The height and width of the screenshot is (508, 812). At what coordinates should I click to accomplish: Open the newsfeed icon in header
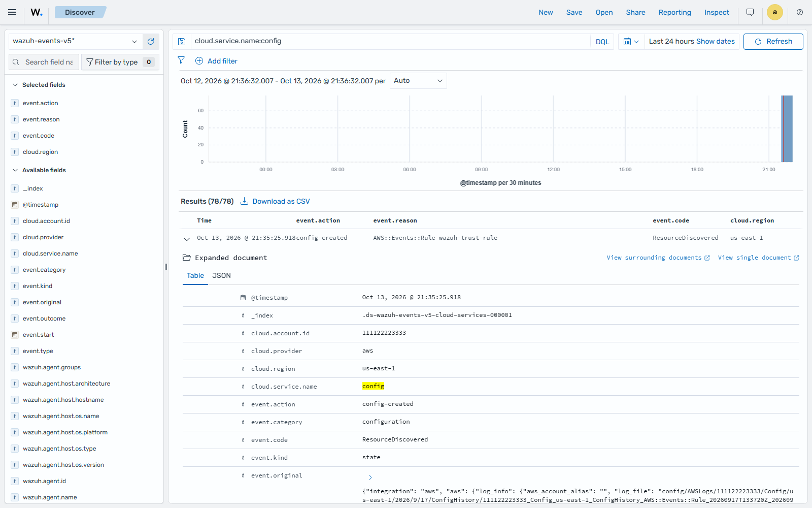click(x=750, y=12)
